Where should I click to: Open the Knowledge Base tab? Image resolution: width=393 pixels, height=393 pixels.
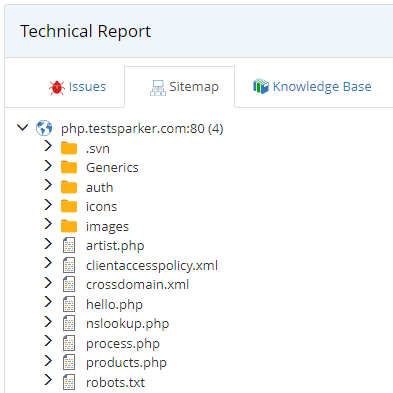coord(312,87)
